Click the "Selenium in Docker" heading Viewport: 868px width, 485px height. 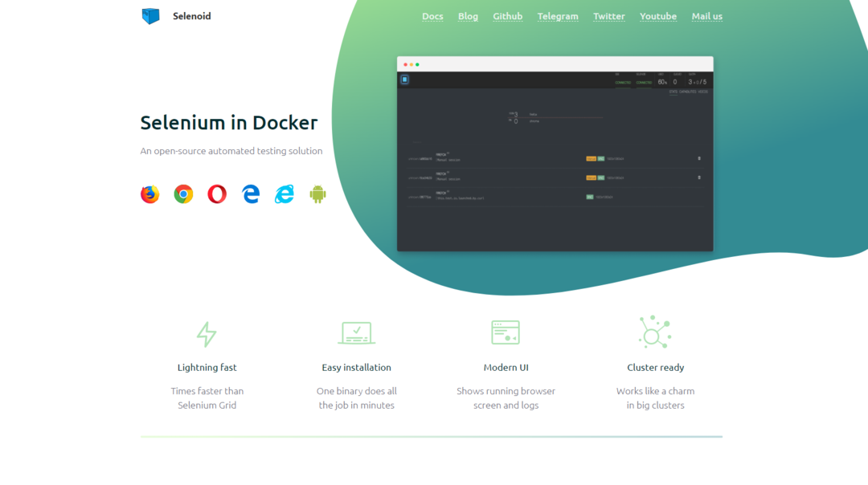[228, 123]
